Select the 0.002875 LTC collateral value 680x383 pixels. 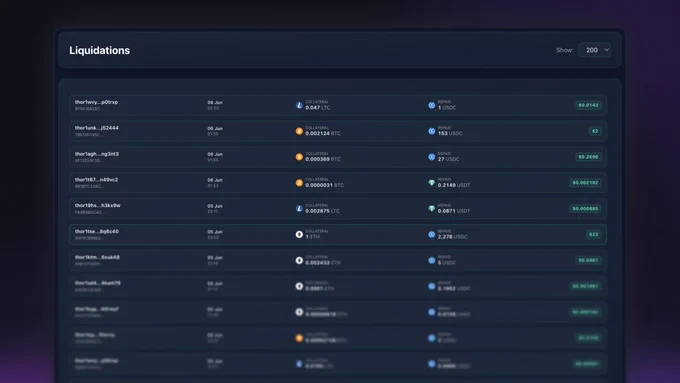click(322, 211)
